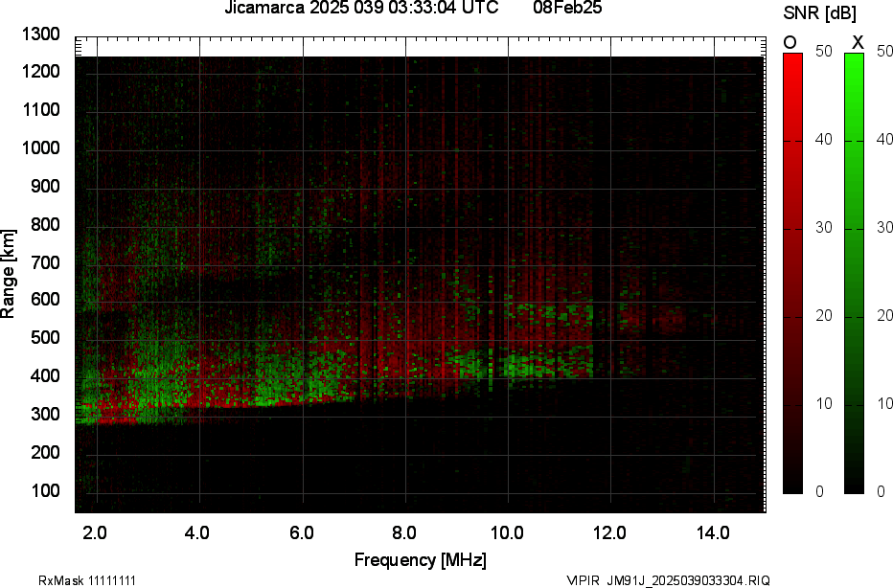
Task: Click the 8.0 frequency tick label
Action: (x=404, y=532)
